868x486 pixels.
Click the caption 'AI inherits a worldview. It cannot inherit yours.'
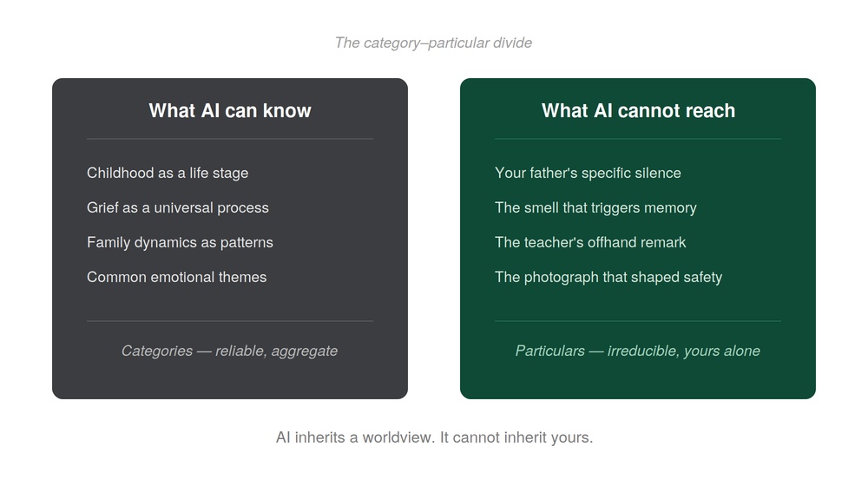coord(435,437)
